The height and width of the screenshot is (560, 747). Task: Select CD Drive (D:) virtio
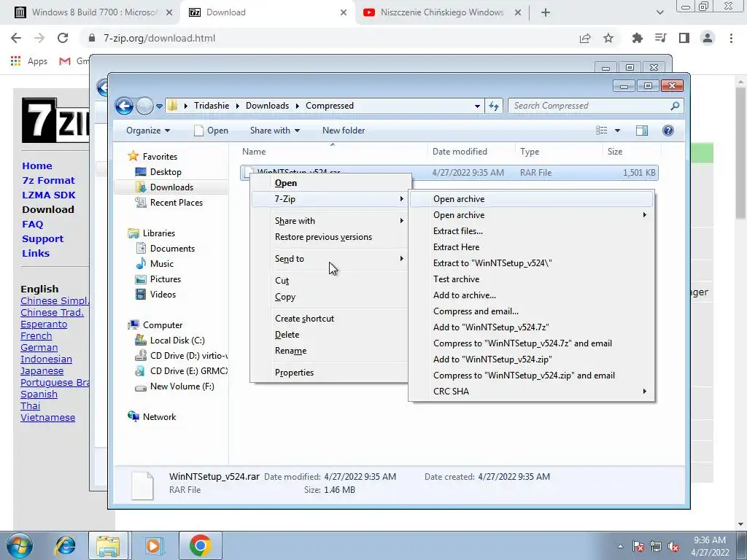pos(189,355)
